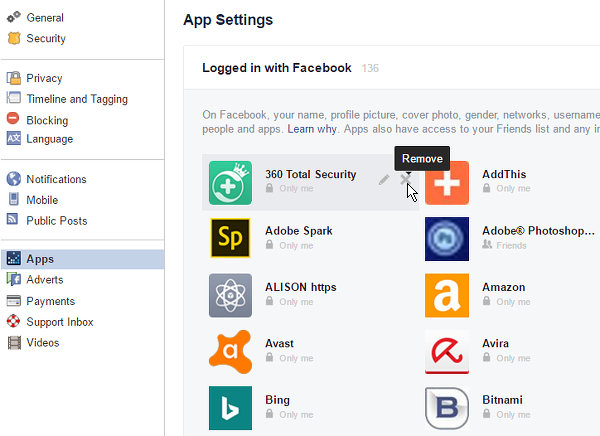Click the 360 Total Security app name
This screenshot has height=436, width=600.
click(x=311, y=174)
